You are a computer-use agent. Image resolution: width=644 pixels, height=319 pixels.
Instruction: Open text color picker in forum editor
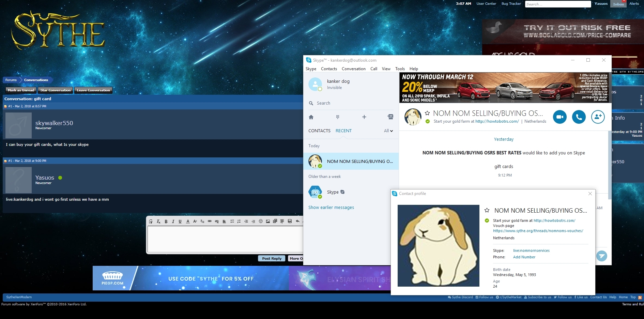[188, 222]
